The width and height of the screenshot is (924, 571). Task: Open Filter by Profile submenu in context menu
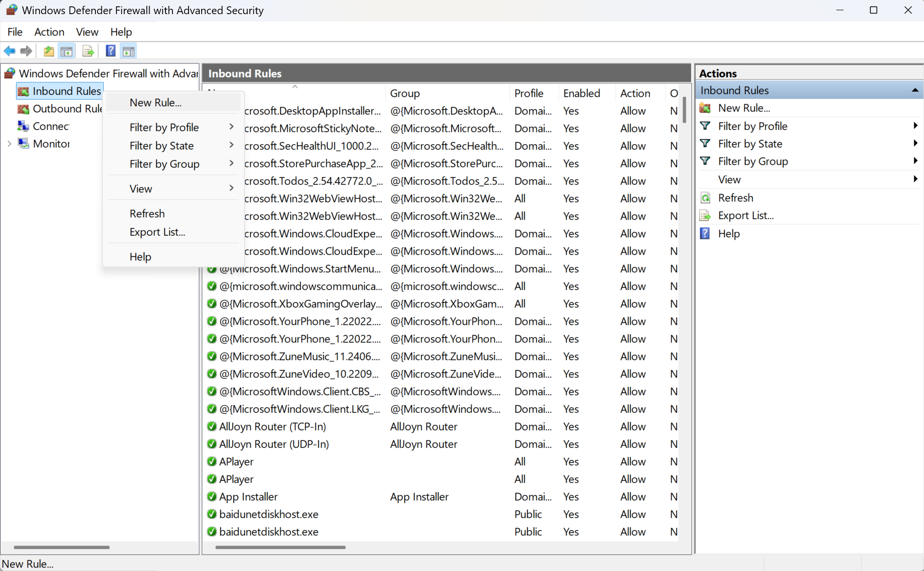coord(173,127)
